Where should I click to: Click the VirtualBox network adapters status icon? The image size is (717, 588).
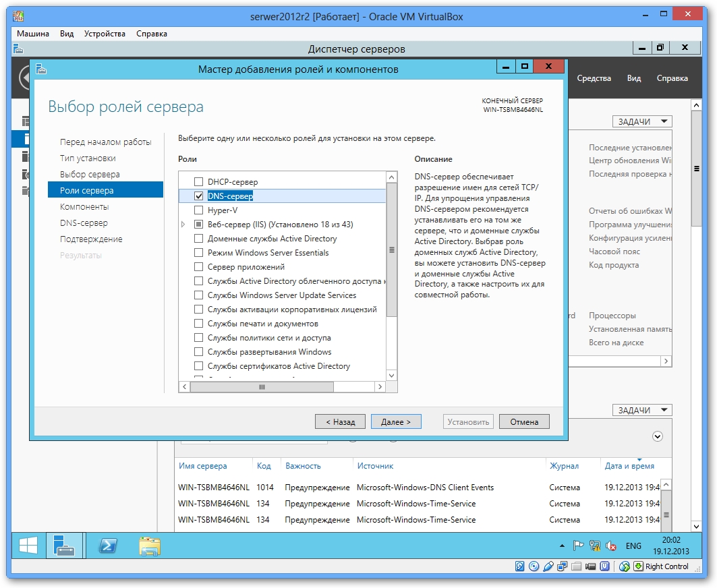(x=562, y=566)
